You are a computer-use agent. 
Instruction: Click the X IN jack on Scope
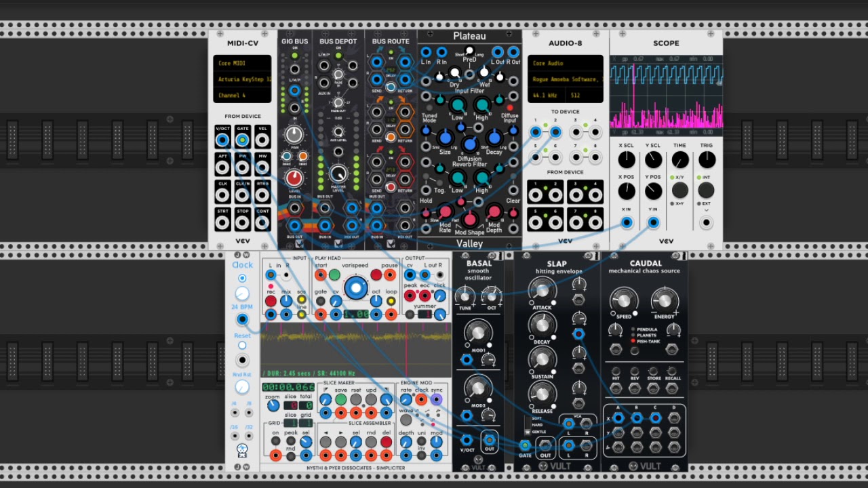click(x=627, y=222)
